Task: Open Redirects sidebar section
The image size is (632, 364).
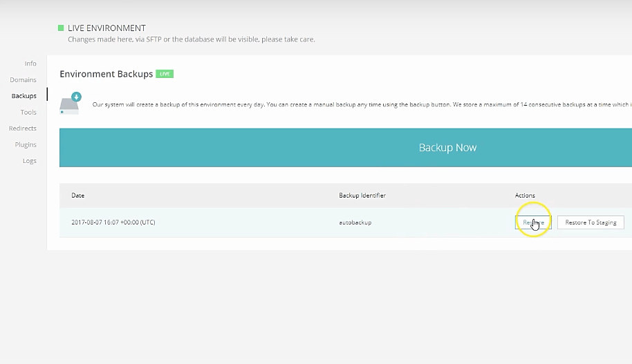Action: click(23, 128)
